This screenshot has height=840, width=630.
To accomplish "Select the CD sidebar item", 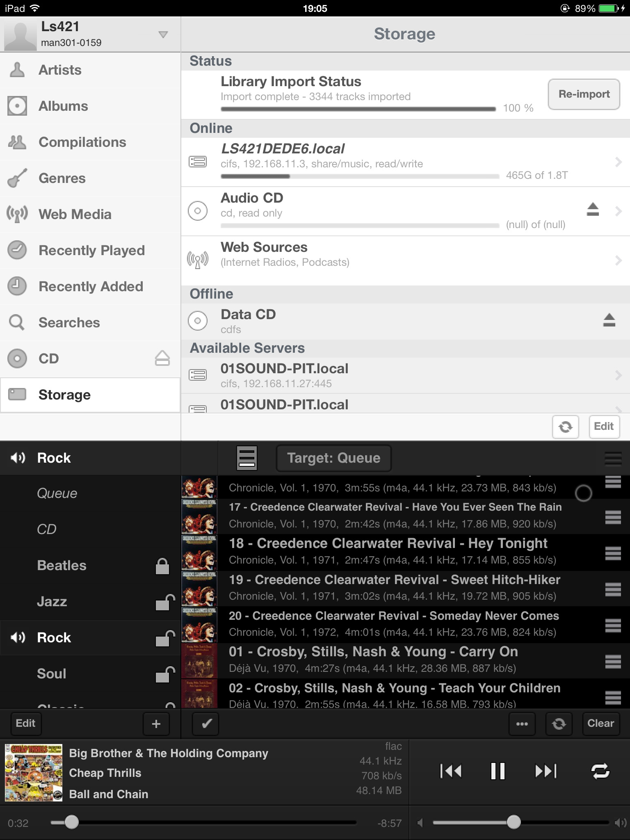I will pyautogui.click(x=90, y=359).
